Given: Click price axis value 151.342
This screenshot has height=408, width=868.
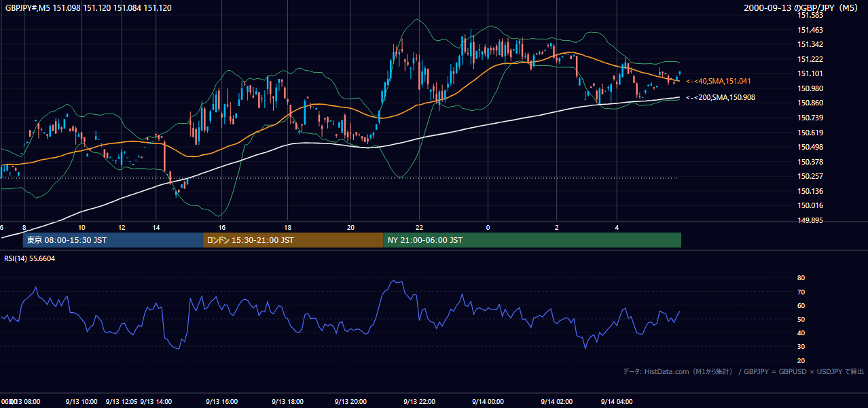Looking at the screenshot, I should [810, 44].
